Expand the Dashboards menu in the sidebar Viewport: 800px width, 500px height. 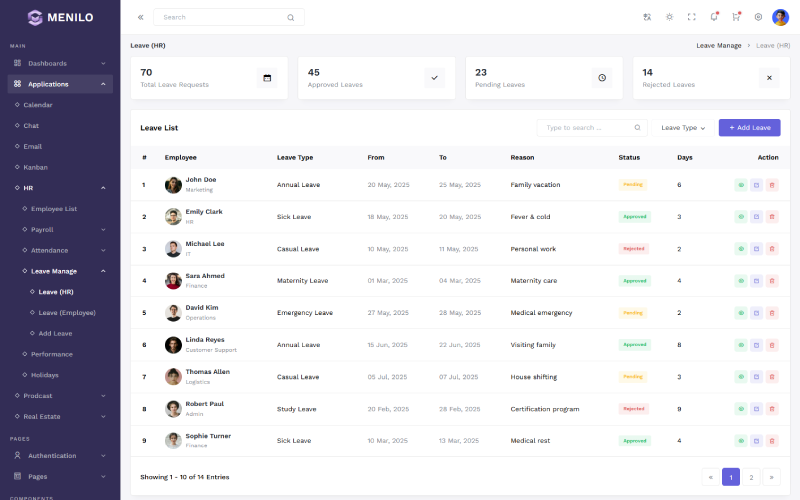60,63
